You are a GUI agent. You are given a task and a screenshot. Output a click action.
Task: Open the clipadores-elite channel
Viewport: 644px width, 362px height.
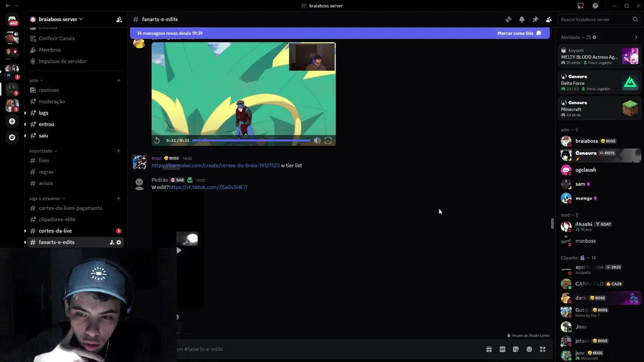(x=75, y=220)
